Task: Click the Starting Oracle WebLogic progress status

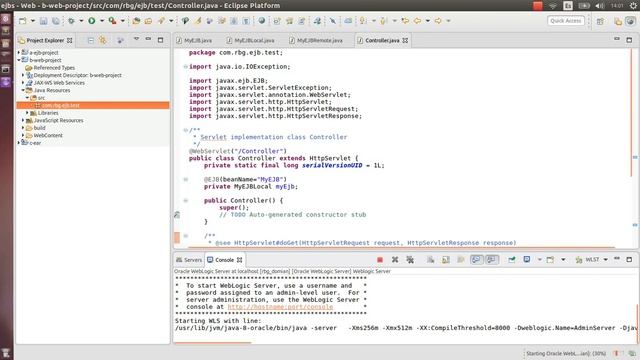Action: (x=566, y=353)
